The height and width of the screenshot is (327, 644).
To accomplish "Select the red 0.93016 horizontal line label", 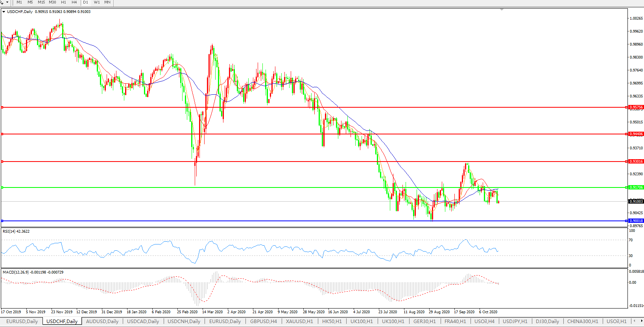I will 636,162.
